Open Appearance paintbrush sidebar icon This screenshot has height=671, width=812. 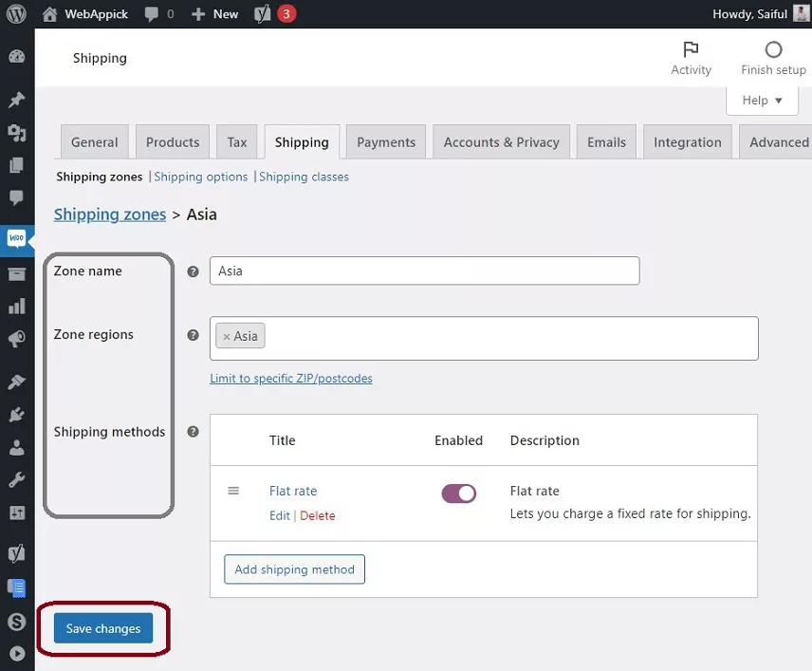(16, 382)
